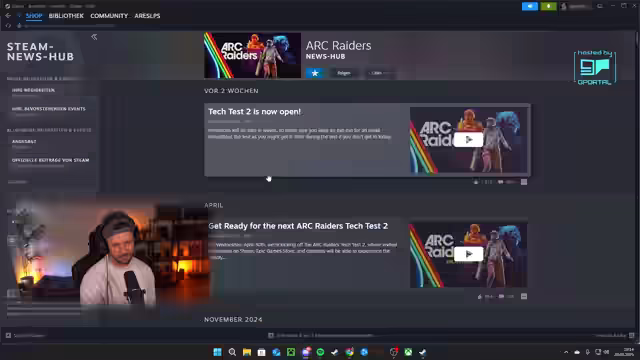Viewport: 640px width, 360px height.
Task: Play the Tech Test 2 video
Action: (x=468, y=140)
